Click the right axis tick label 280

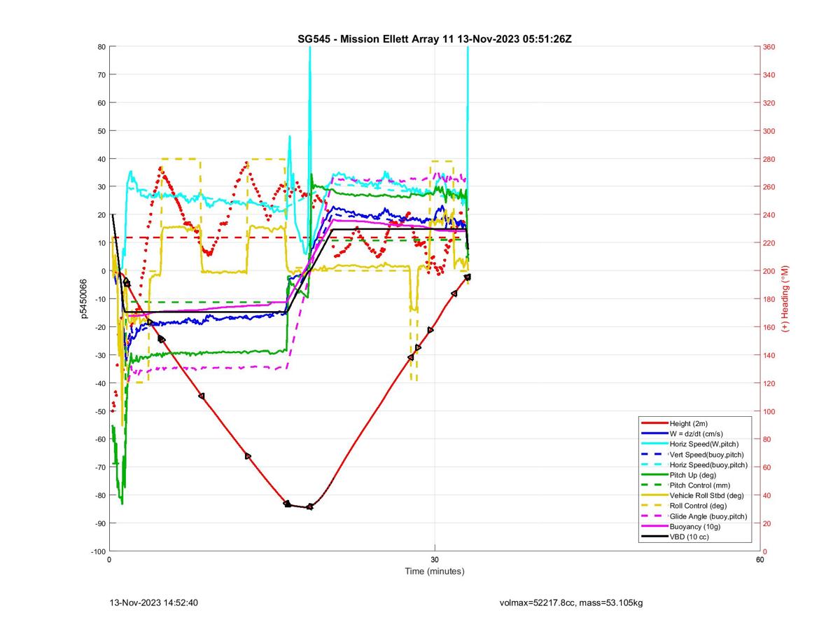click(769, 159)
